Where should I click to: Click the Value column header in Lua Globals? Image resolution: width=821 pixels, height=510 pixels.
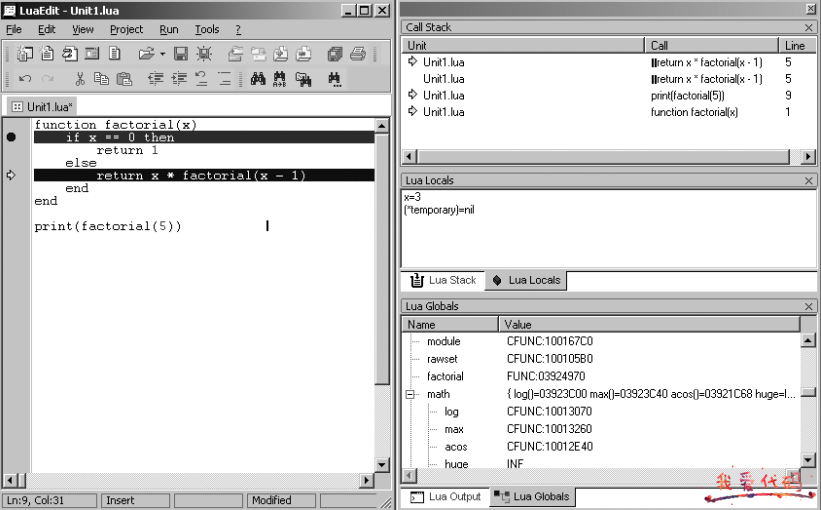649,325
